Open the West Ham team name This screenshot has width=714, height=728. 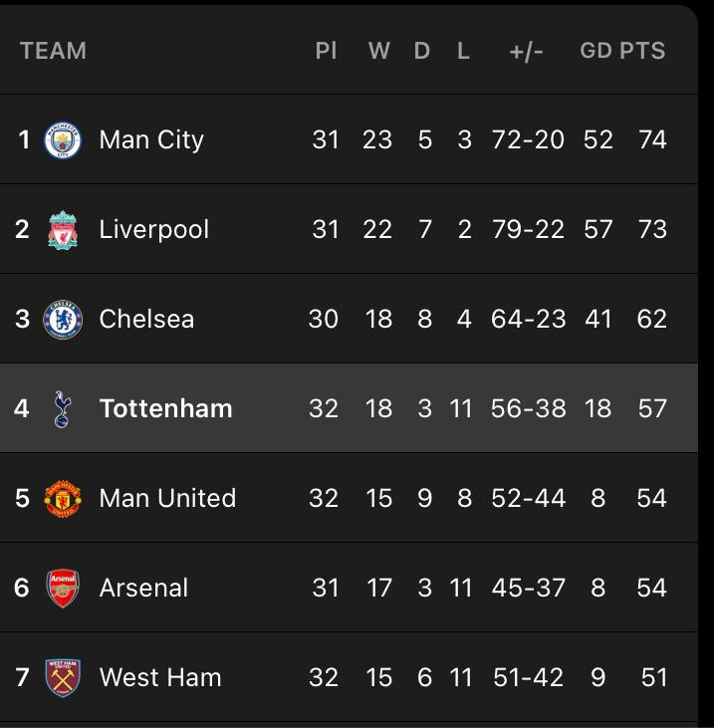pyautogui.click(x=160, y=677)
